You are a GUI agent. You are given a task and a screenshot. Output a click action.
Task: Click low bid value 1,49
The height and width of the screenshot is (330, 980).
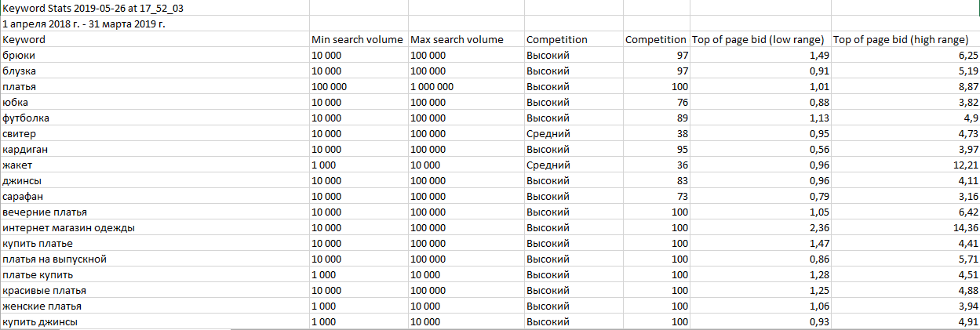point(760,55)
